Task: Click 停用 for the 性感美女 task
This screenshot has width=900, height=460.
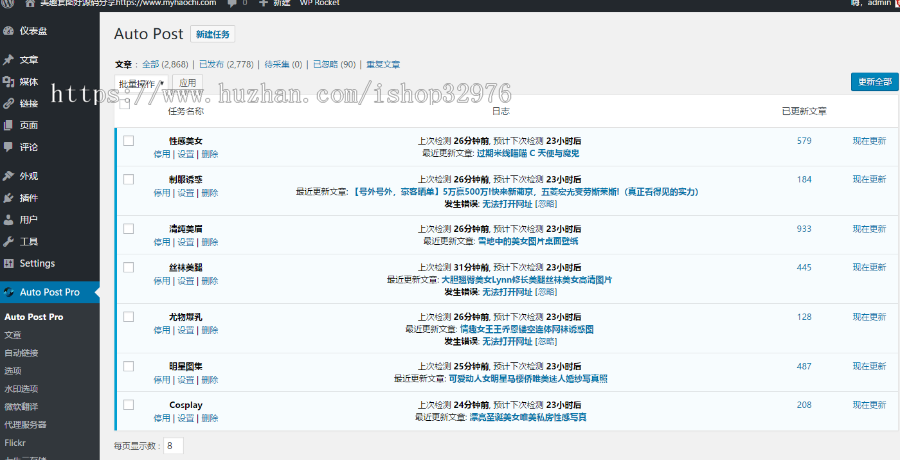Action: [162, 154]
